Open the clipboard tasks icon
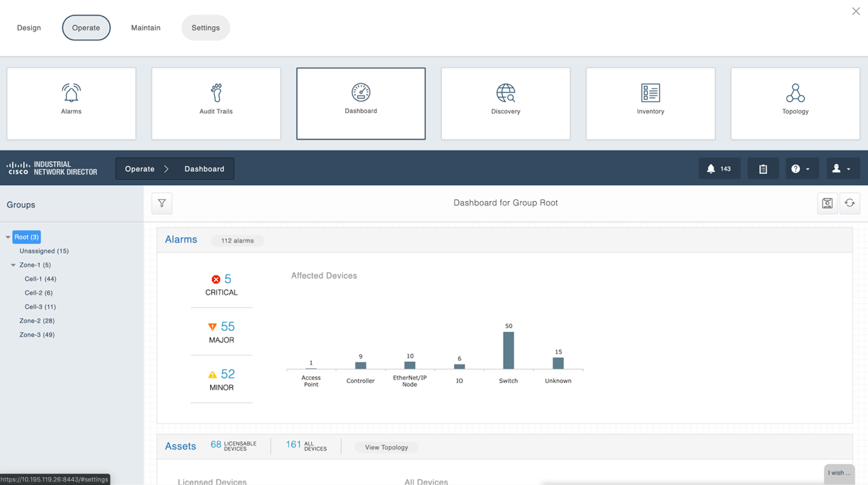Image resolution: width=868 pixels, height=485 pixels. tap(763, 168)
